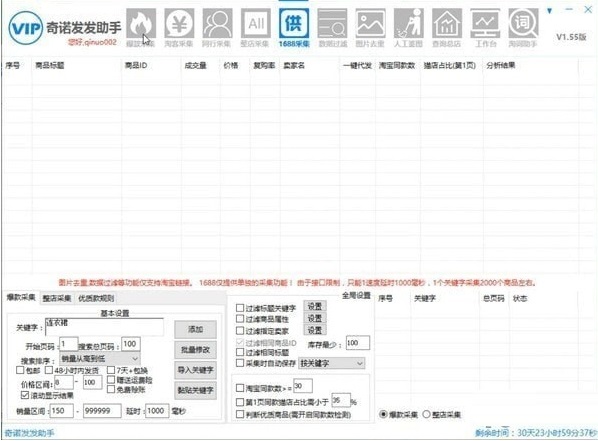The height and width of the screenshot is (441, 598).
Task: Select the 整店采集 radio button
Action: pos(426,414)
